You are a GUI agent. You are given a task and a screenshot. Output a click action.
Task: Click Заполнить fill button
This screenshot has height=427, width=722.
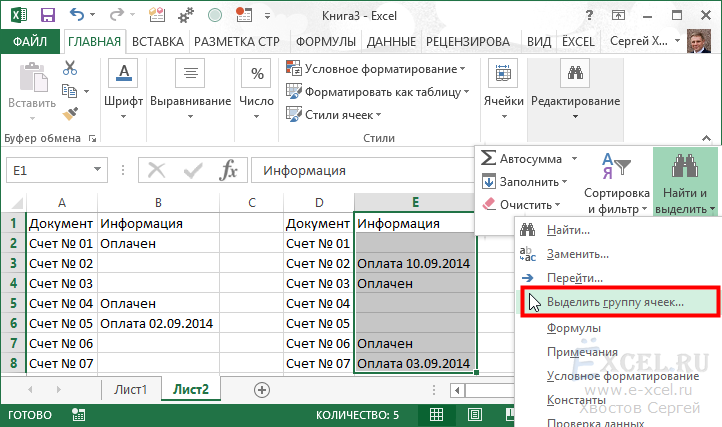[x=524, y=182]
